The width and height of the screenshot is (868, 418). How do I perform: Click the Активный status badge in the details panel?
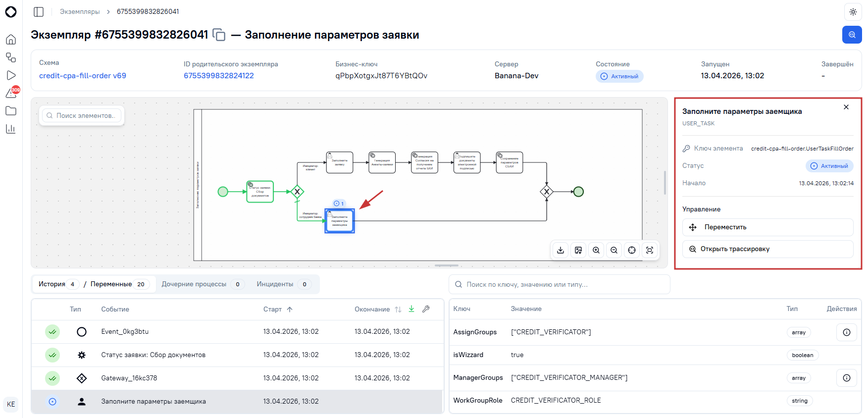point(829,166)
